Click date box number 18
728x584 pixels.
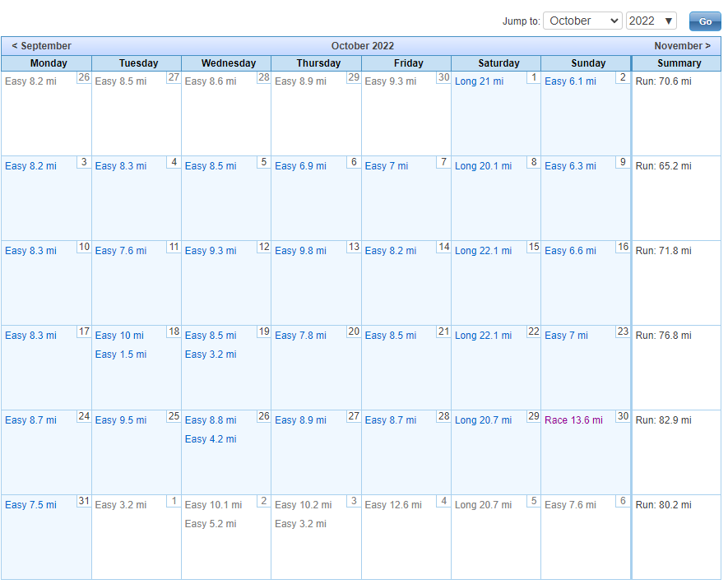point(174,331)
